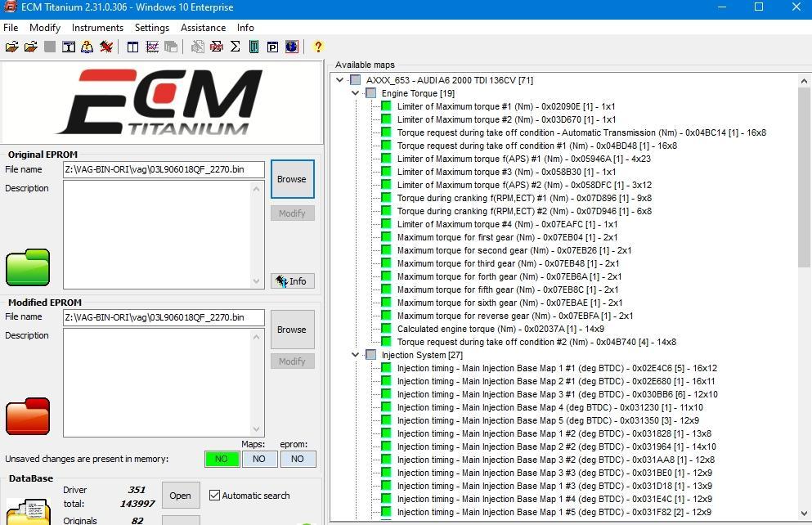Click the green chip toolbar icon
Screen dimensions: 812x525
coord(253,47)
